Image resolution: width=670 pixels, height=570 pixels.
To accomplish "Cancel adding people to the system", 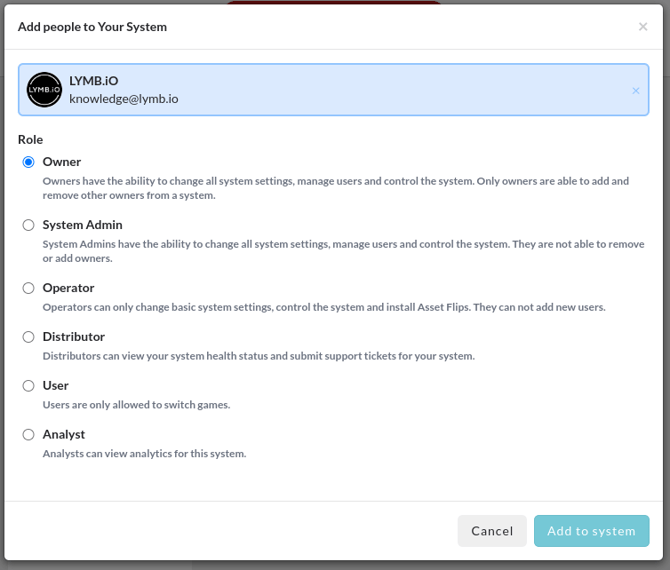I will (492, 531).
